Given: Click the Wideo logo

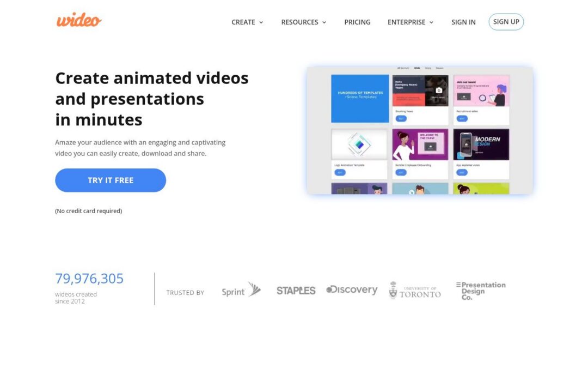Looking at the screenshot, I should click(x=78, y=20).
